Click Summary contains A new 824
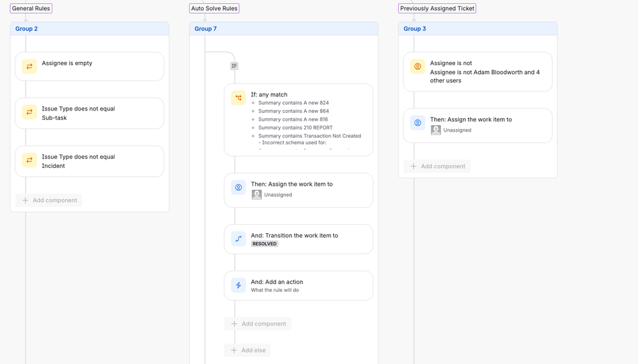 click(293, 103)
